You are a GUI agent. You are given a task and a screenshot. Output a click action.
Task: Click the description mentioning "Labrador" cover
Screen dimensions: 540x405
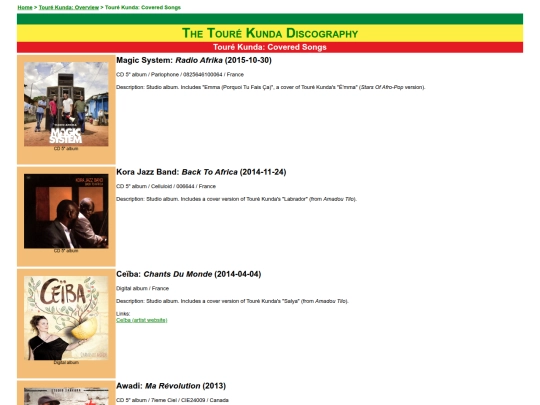[x=237, y=199]
